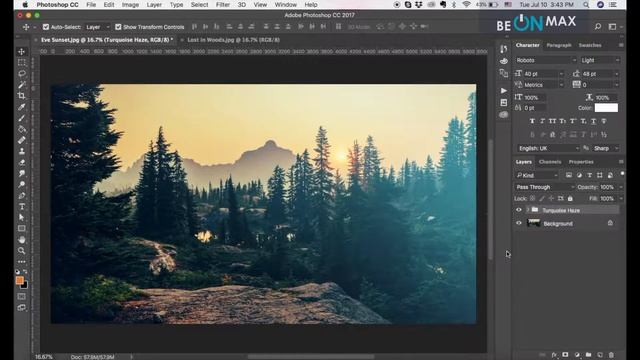This screenshot has width=640, height=360.
Task: Filter layers by pixel layers icon
Action: [x=569, y=175]
